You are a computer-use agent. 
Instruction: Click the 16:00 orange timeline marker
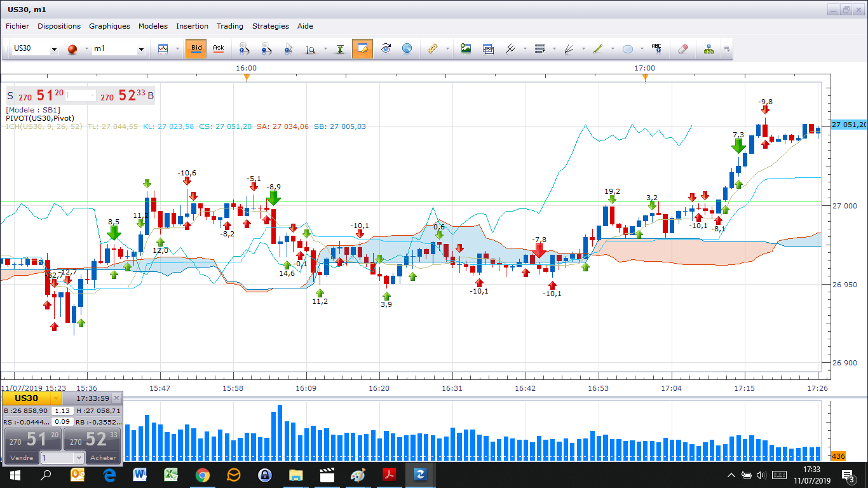coord(247,78)
